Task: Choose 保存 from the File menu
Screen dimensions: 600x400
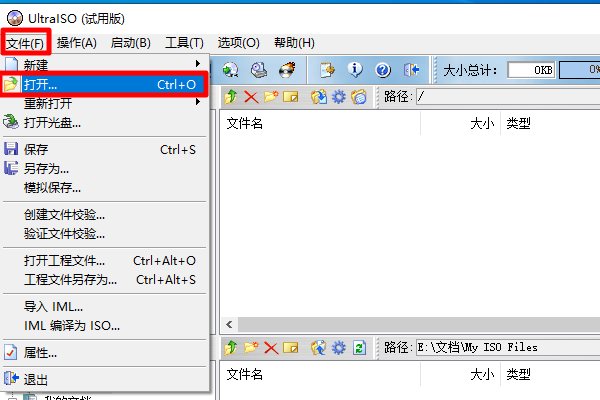Action: pyautogui.click(x=104, y=149)
